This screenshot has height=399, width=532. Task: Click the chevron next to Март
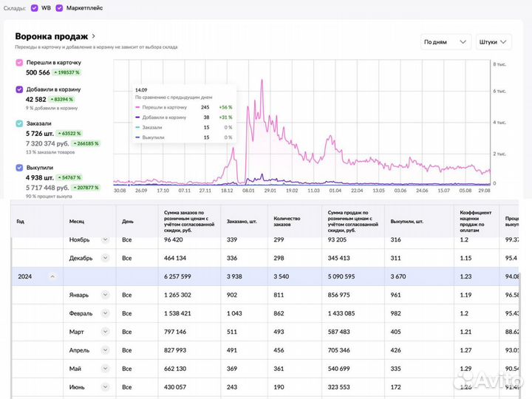106,332
